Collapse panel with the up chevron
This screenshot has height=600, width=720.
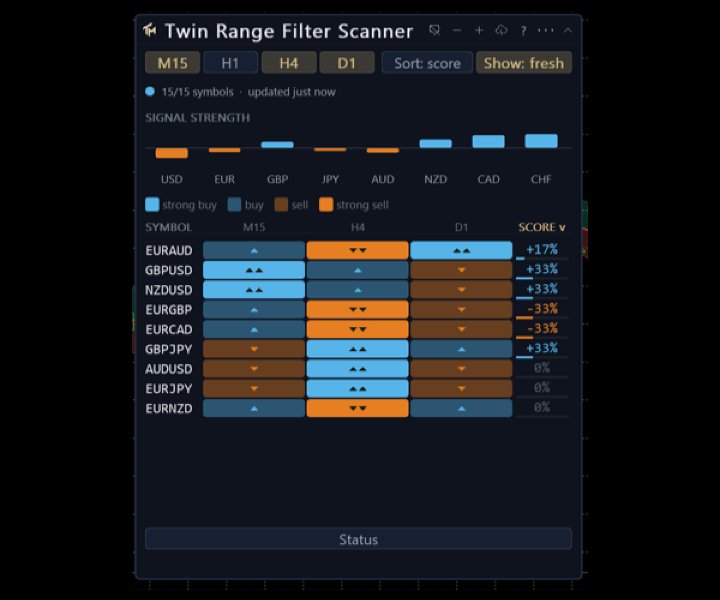568,30
